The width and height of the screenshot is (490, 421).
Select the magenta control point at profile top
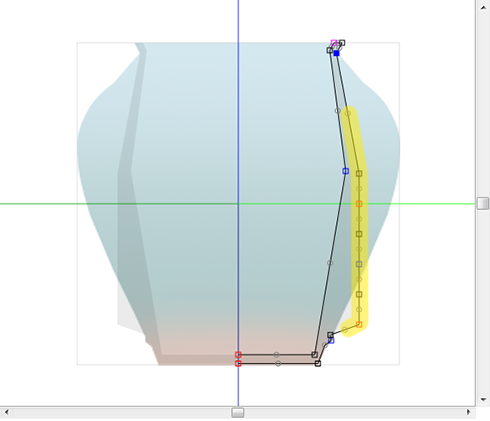334,43
